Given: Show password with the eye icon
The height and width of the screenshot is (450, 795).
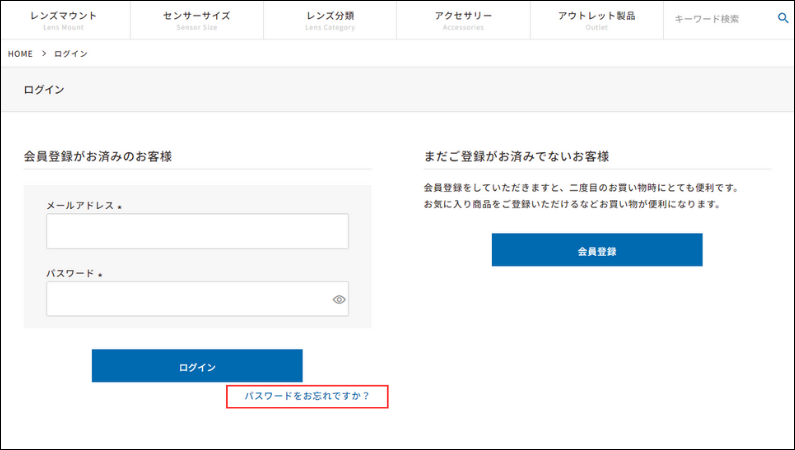Looking at the screenshot, I should [x=339, y=299].
